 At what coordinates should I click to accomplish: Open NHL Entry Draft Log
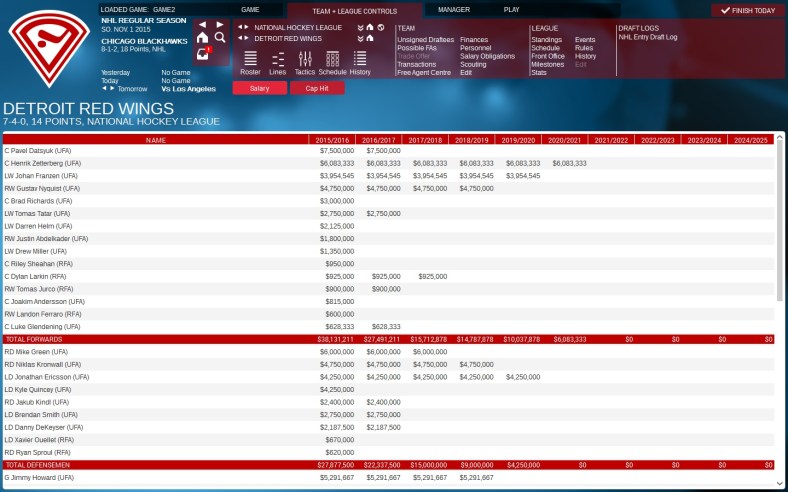[647, 37]
